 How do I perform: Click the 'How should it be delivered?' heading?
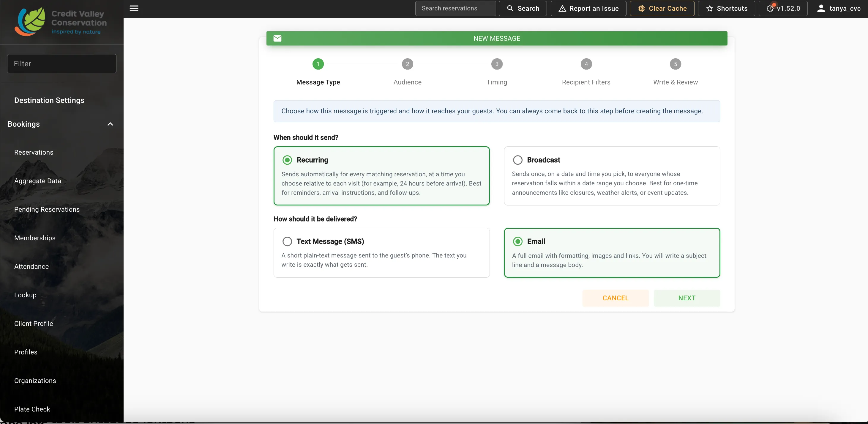[315, 219]
